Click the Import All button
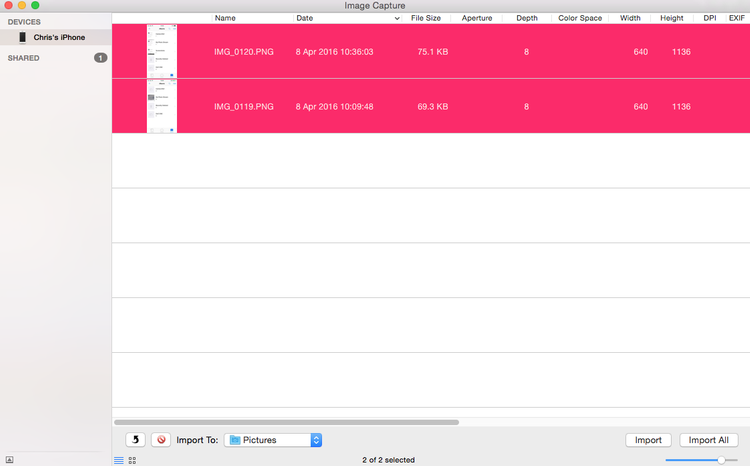 pyautogui.click(x=708, y=440)
